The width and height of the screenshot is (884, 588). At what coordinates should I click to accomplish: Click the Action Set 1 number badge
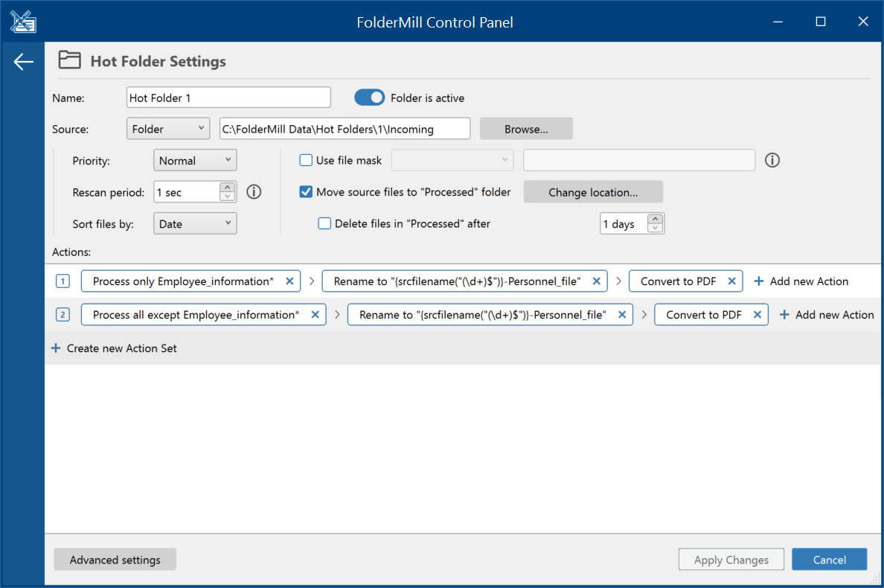(63, 281)
